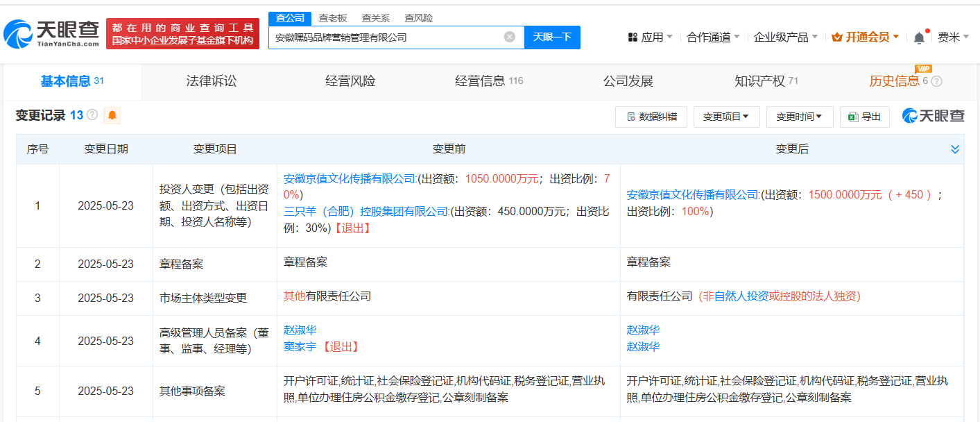Viewport: 980px width, 422px height.
Task: Select the 查风险 search tab
Action: pos(418,18)
